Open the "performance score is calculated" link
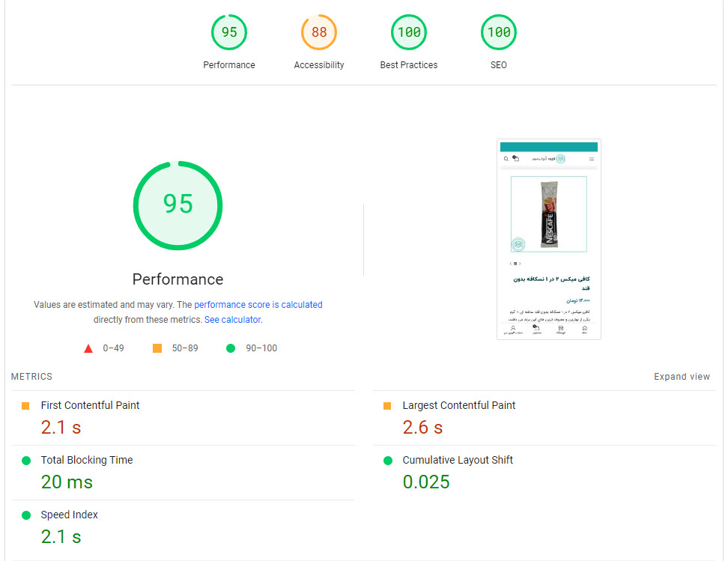728x561 pixels. point(258,305)
